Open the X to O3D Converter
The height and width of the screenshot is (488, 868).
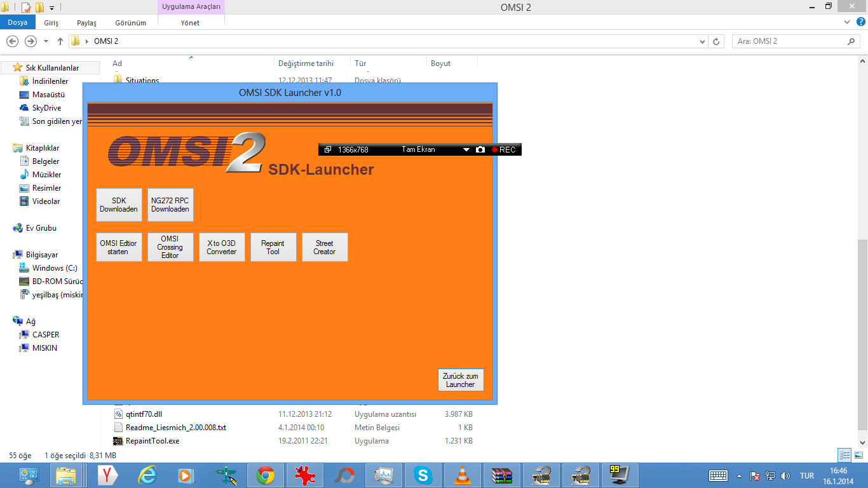click(x=222, y=247)
